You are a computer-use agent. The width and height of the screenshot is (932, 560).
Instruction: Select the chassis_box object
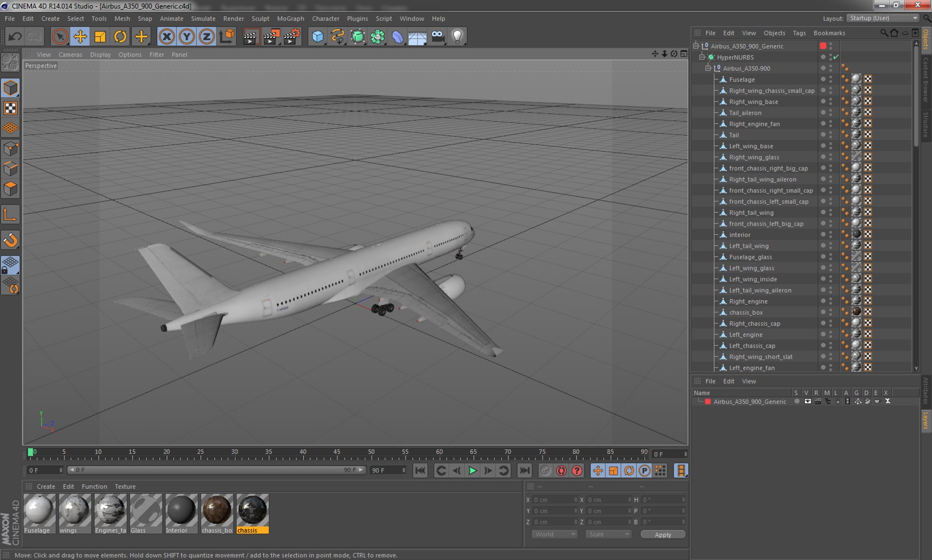(x=746, y=312)
